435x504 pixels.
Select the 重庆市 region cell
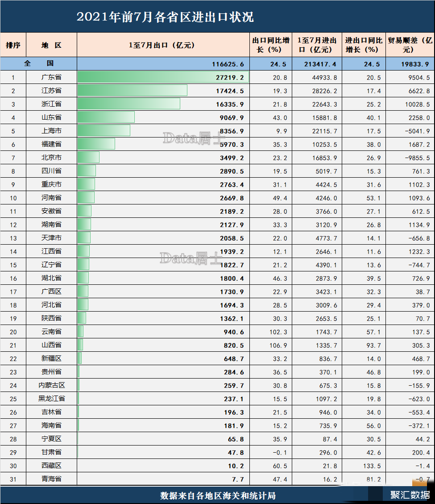[51, 184]
